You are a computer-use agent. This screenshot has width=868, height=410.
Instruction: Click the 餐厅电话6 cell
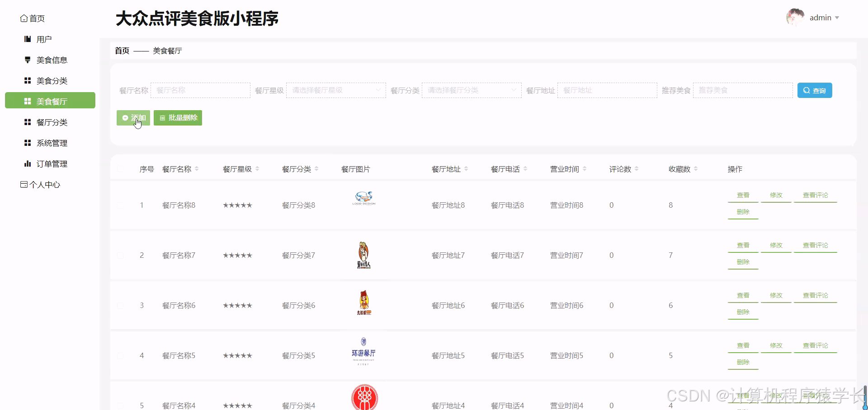click(x=507, y=306)
